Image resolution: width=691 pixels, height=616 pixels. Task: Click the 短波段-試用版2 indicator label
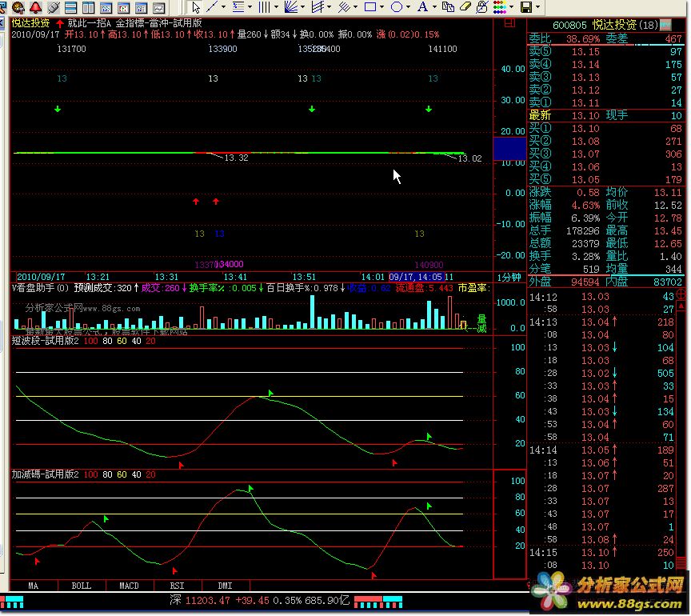46,342
